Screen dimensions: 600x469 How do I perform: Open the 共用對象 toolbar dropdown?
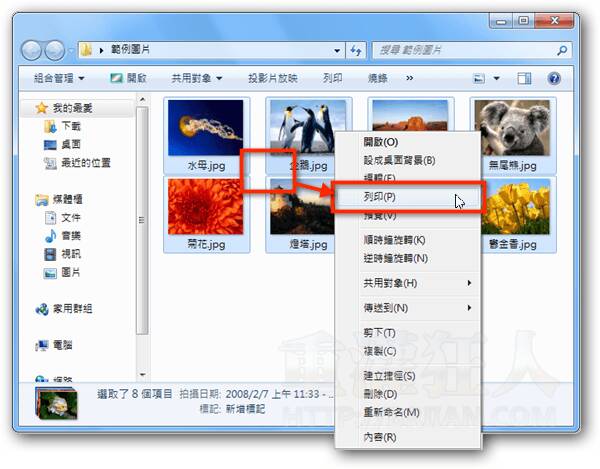tap(197, 78)
